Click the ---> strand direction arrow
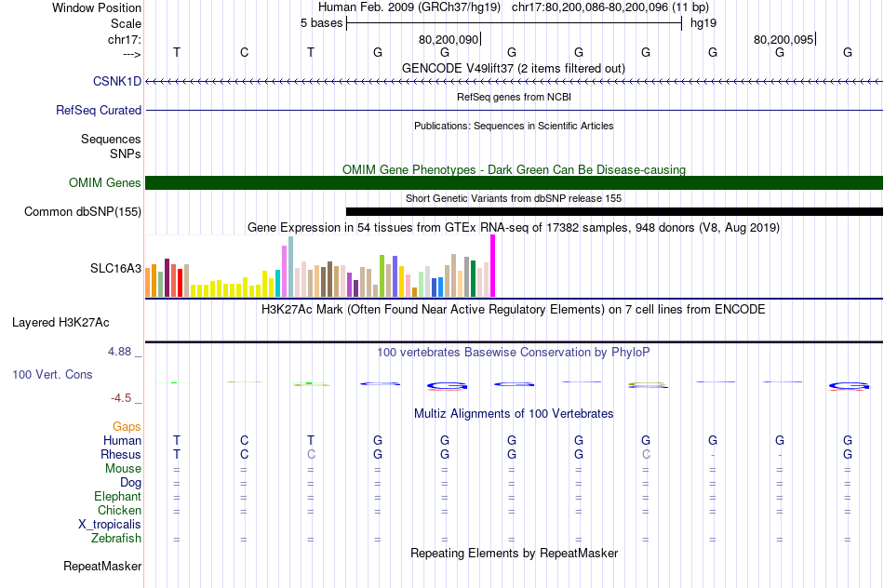Viewport: 884px width, 588px height. coord(132,54)
